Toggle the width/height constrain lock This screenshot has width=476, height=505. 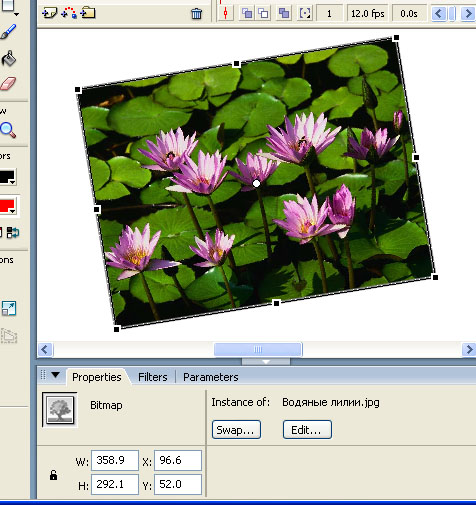pyautogui.click(x=53, y=475)
